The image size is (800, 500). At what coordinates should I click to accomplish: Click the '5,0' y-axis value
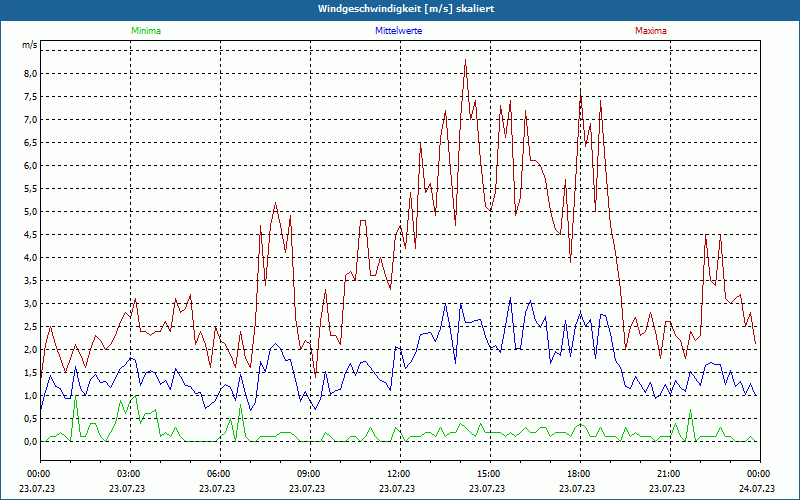[x=30, y=211]
